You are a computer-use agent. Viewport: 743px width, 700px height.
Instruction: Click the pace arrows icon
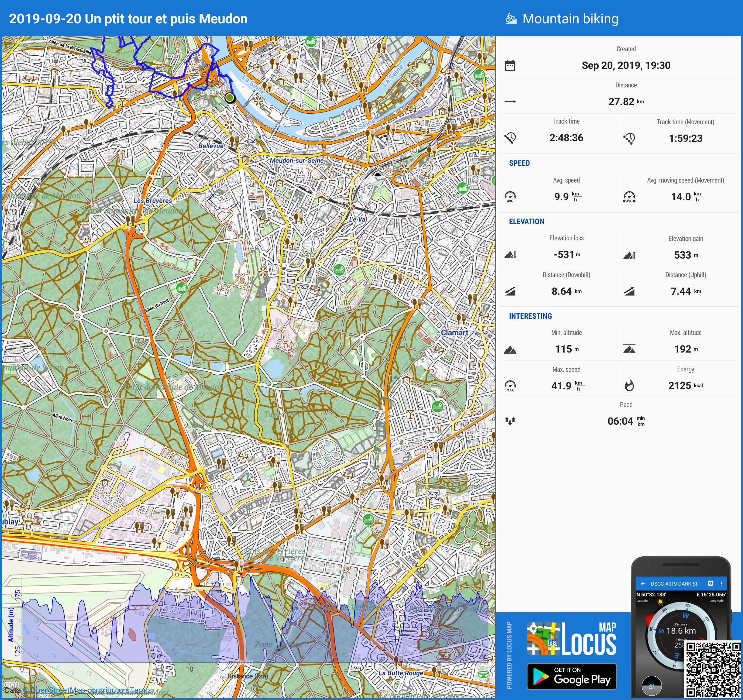tap(510, 421)
